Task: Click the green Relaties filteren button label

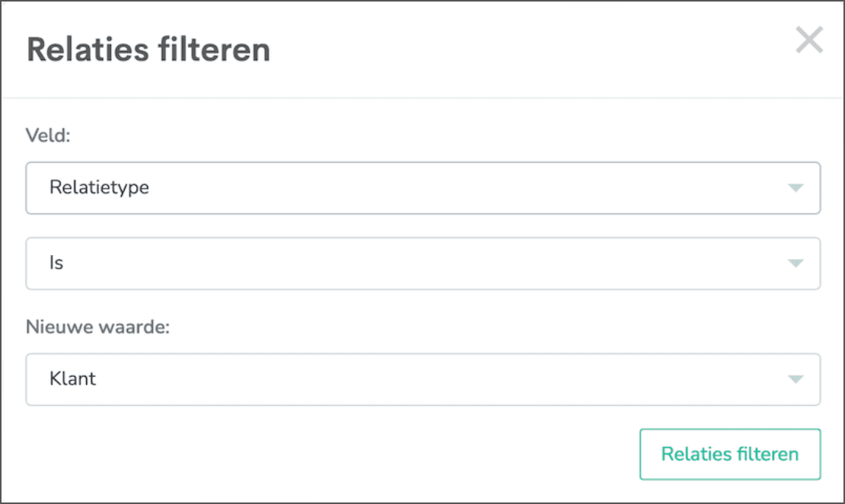Action: click(x=729, y=454)
